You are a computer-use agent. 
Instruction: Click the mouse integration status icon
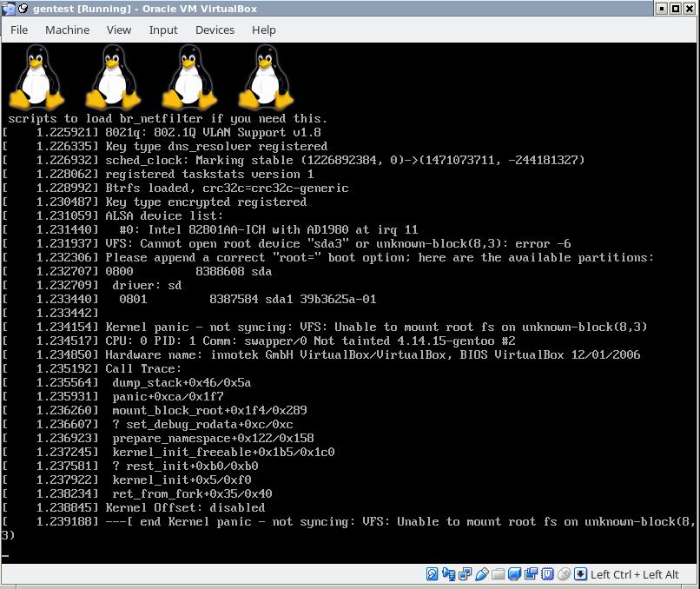(564, 574)
